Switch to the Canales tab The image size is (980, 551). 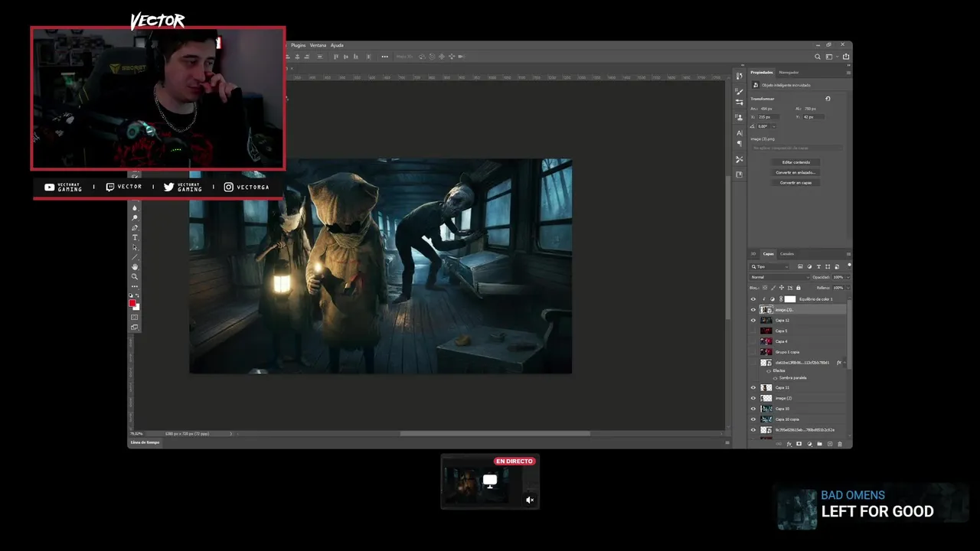point(787,254)
